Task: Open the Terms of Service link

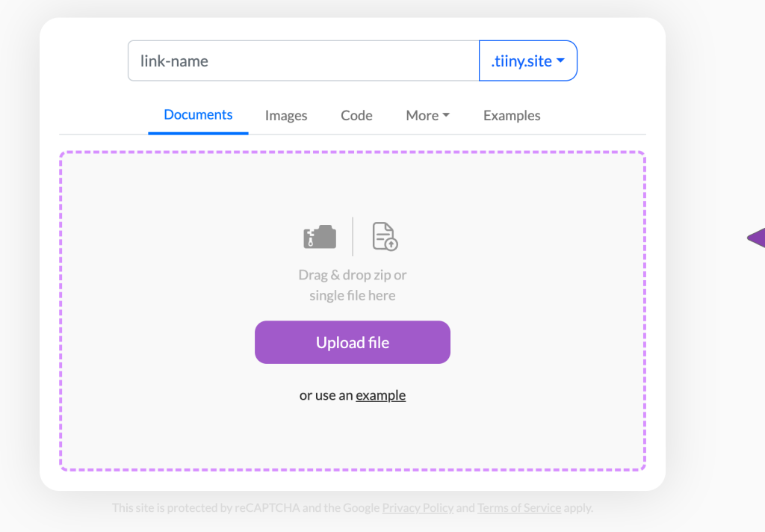Action: [x=519, y=507]
